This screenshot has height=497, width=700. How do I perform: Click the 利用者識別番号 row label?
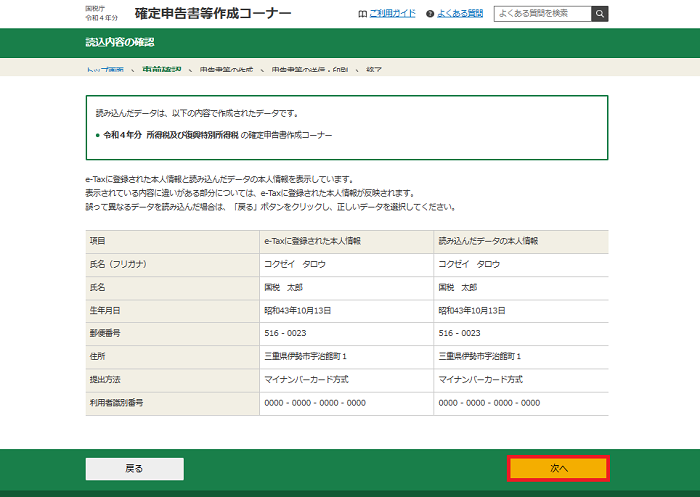tap(117, 402)
